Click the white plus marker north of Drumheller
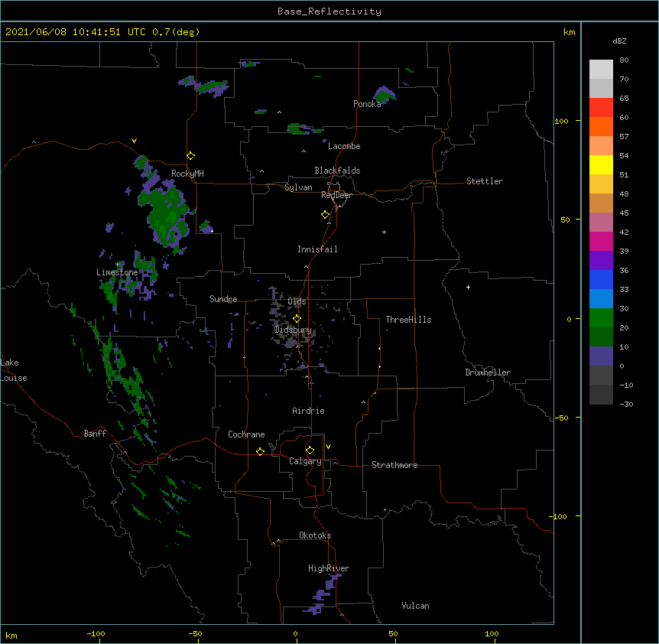The height and width of the screenshot is (644, 659). pyautogui.click(x=468, y=287)
